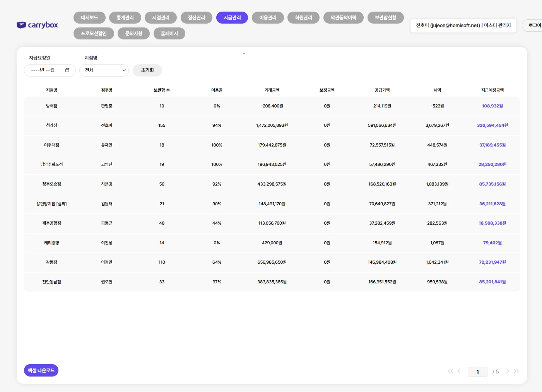542x392 pixels.
Task: Click the 지급예정금액 column header
Action: pos(492,90)
